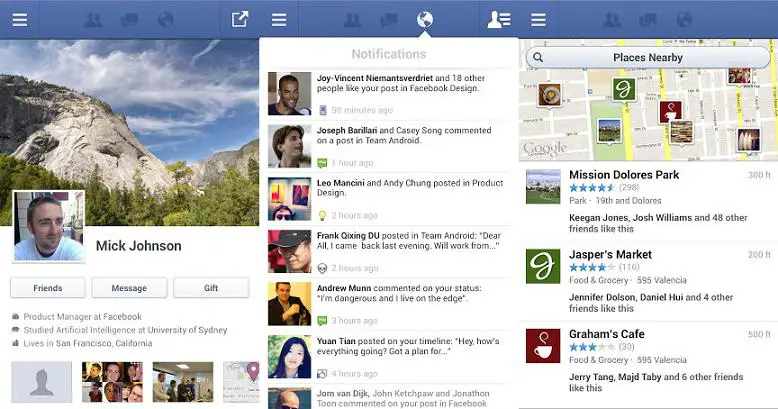Tap friend requests icon on places screen
The image size is (778, 409).
click(x=612, y=20)
